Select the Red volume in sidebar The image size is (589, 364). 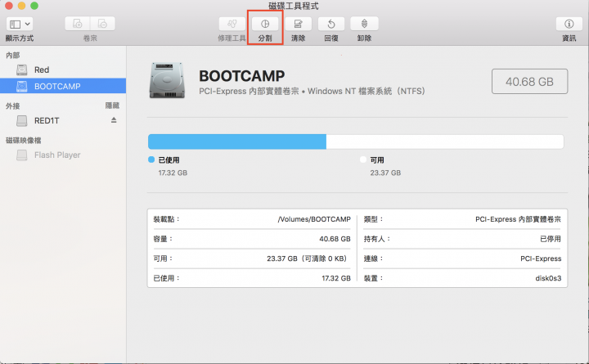pyautogui.click(x=63, y=70)
